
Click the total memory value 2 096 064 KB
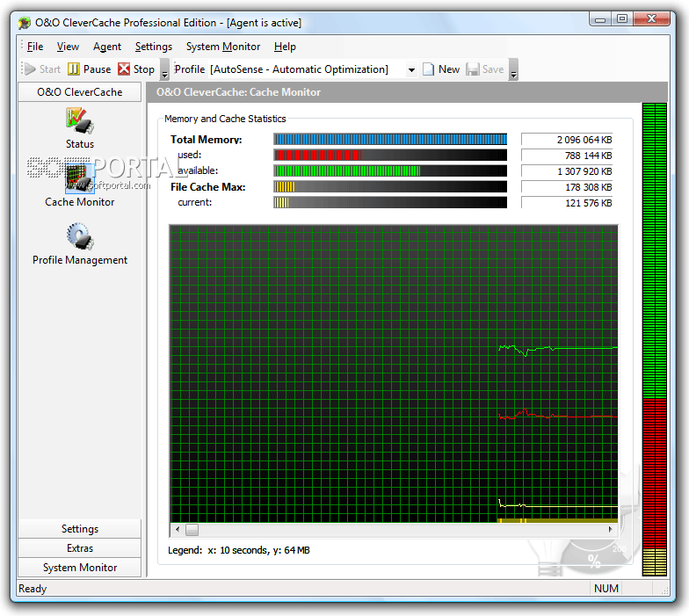point(567,140)
